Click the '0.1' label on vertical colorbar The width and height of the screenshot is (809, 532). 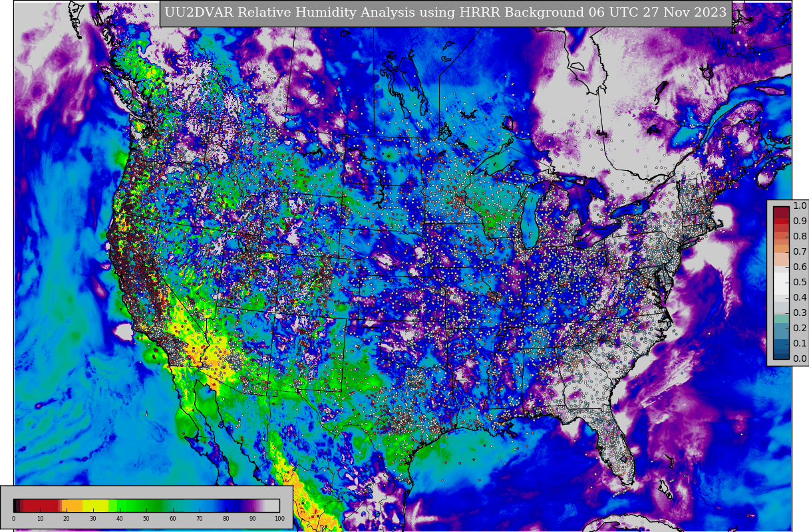point(799,343)
